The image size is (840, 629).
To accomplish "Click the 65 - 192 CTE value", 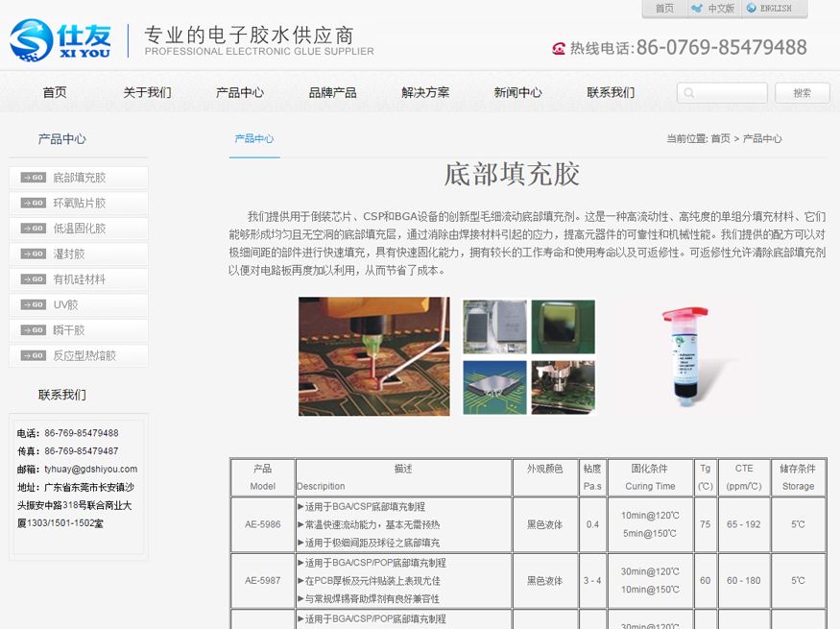I will click(744, 524).
